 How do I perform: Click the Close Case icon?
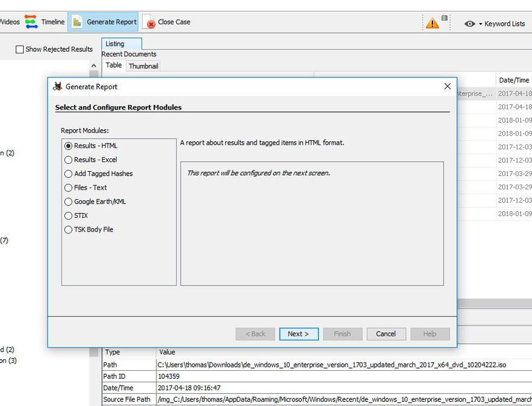(x=148, y=22)
